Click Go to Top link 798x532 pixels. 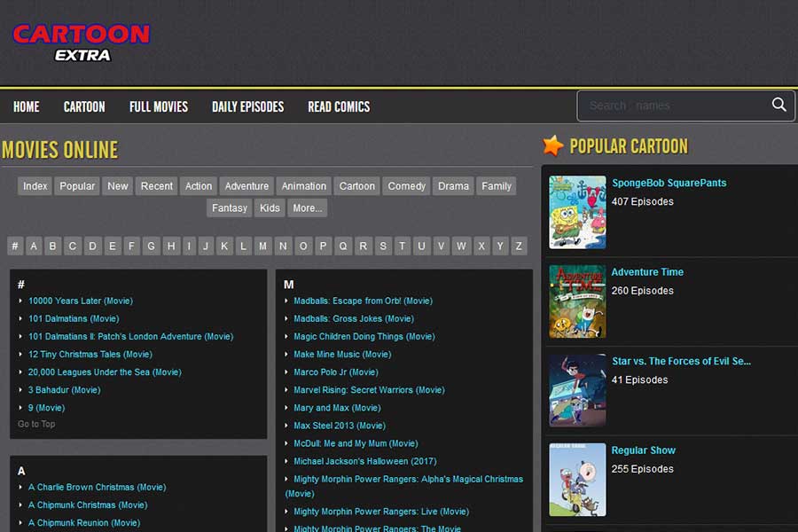[x=36, y=424]
